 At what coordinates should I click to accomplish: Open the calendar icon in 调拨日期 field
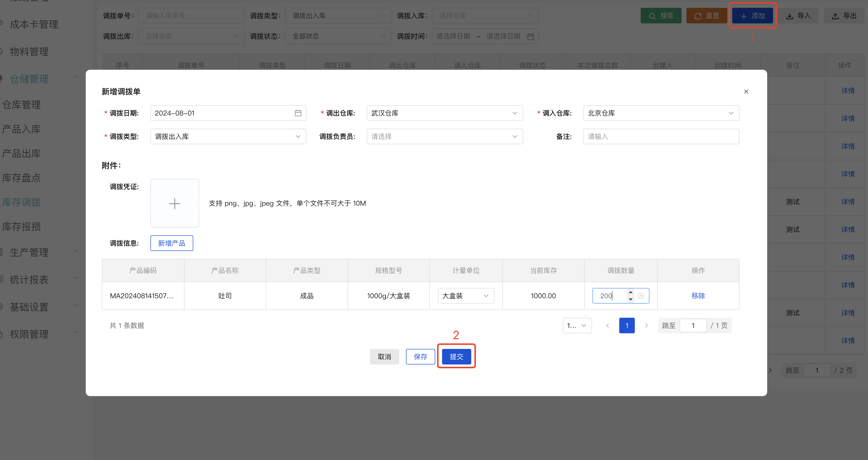(298, 113)
